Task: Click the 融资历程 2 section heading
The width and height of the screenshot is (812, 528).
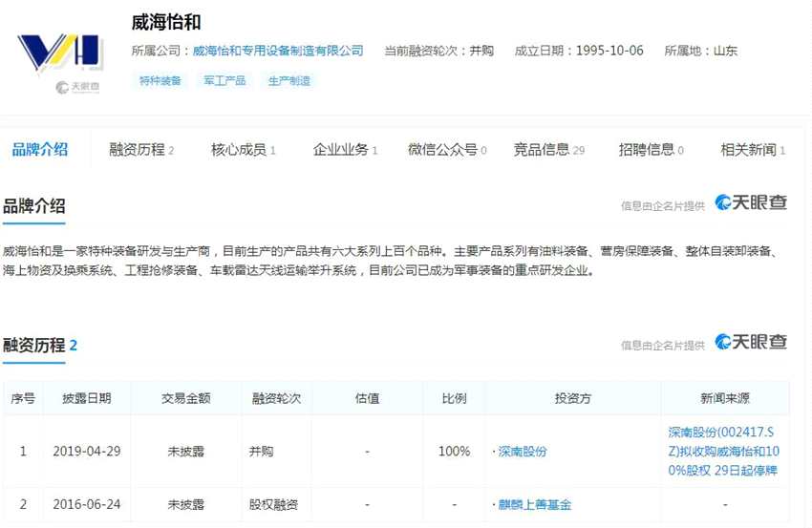Action: [40, 346]
